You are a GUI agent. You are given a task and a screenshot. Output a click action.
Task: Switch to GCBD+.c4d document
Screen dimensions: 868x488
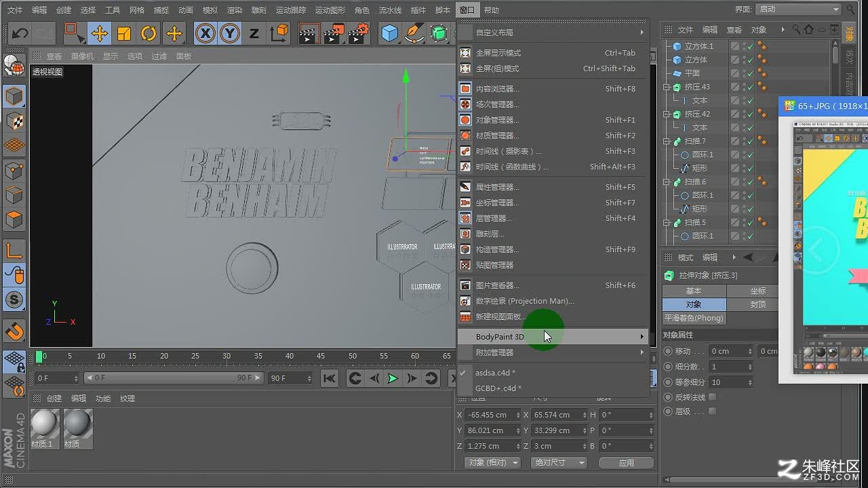tap(552, 388)
